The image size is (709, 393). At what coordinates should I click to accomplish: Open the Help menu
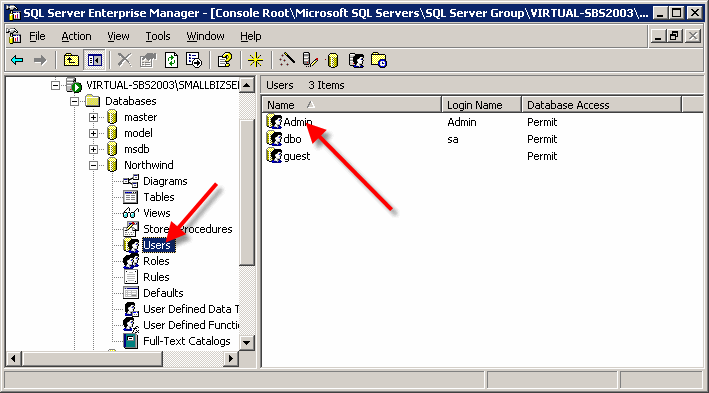251,36
